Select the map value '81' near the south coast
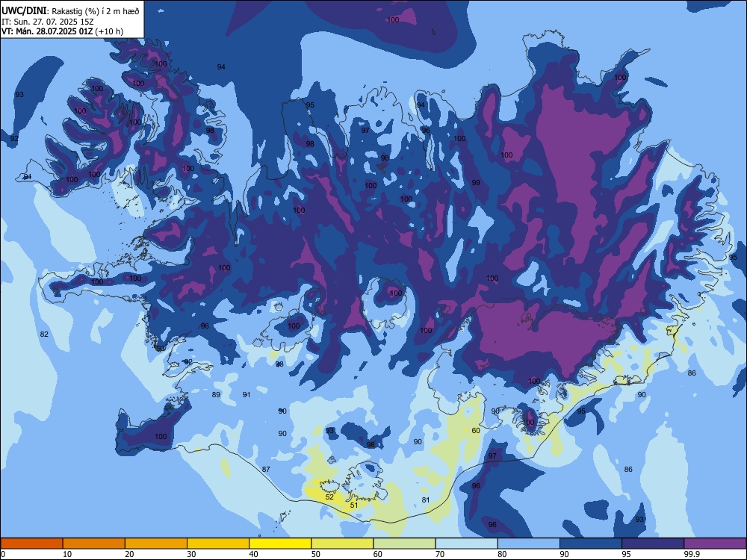The height and width of the screenshot is (560, 747). click(426, 500)
